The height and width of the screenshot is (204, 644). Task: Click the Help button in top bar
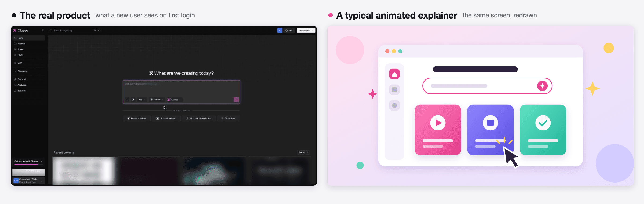click(x=289, y=30)
